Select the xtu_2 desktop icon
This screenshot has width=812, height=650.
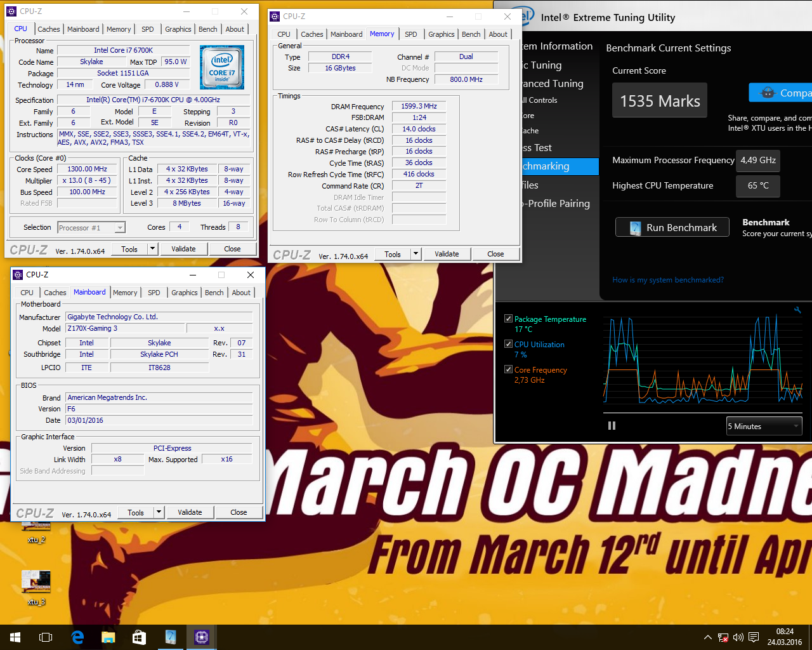pos(36,532)
